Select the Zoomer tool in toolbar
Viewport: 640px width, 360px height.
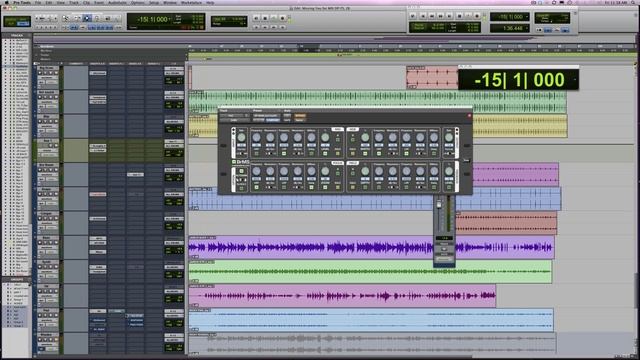pyautogui.click(x=65, y=18)
